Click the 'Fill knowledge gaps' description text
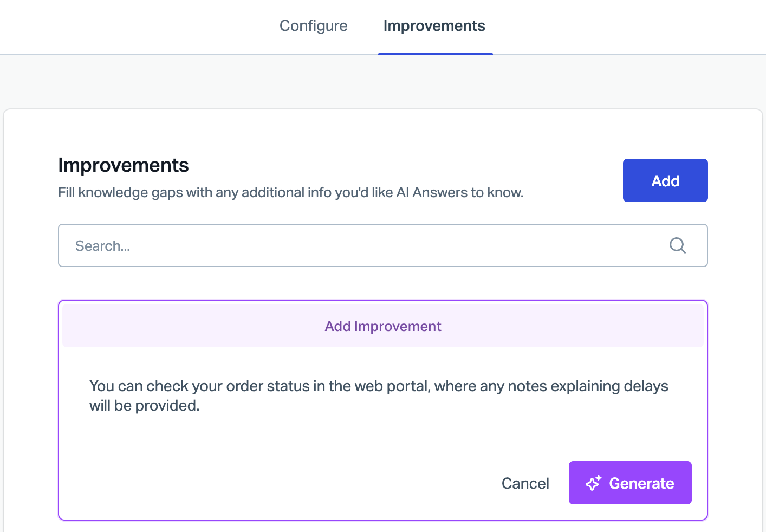766x532 pixels. [291, 193]
